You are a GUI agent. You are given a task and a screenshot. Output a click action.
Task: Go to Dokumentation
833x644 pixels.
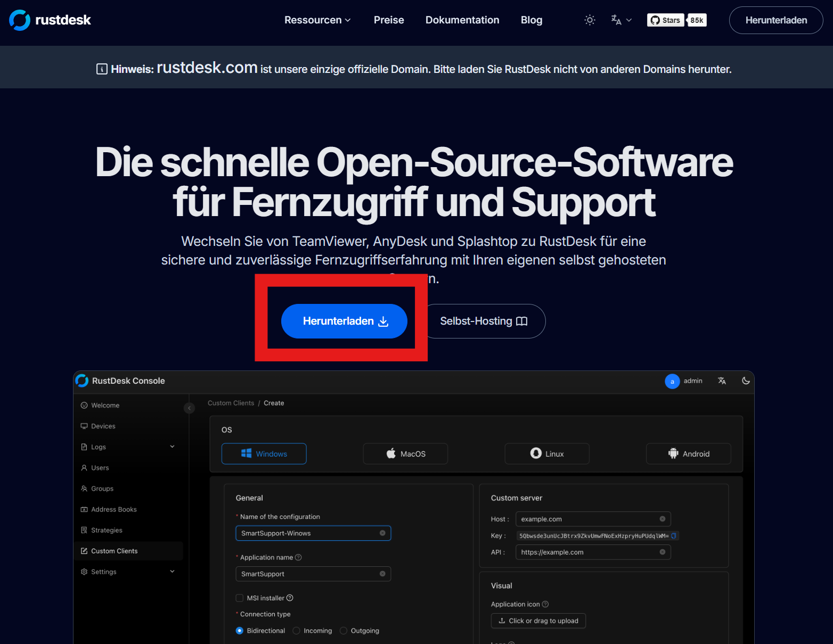click(462, 20)
